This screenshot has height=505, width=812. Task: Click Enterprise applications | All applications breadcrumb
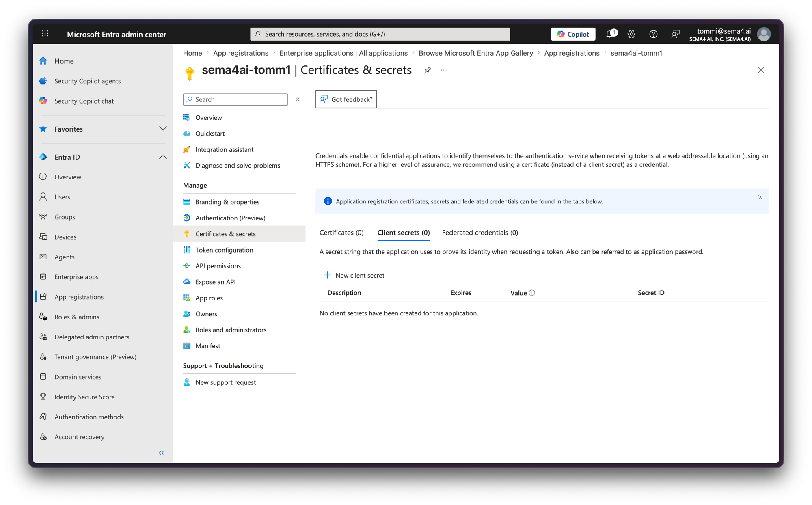(343, 53)
